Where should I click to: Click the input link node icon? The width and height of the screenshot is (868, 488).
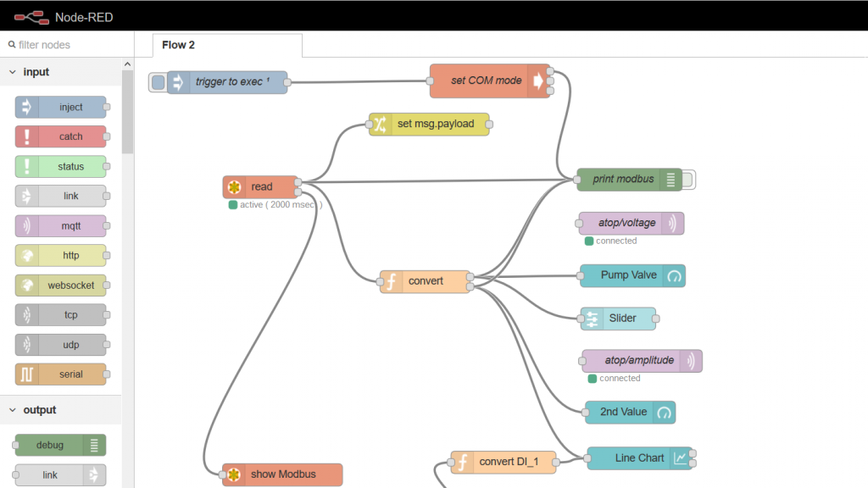coord(26,196)
